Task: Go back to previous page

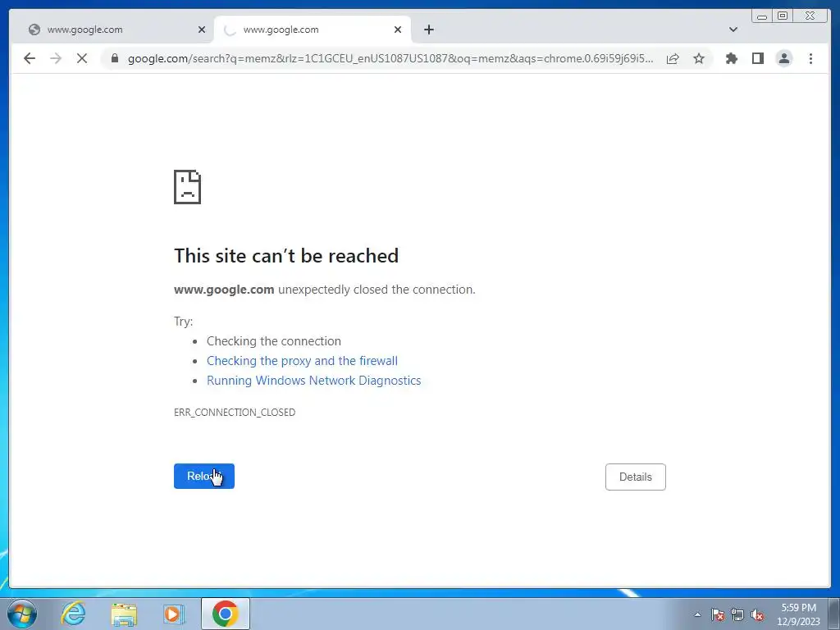Action: [x=30, y=58]
